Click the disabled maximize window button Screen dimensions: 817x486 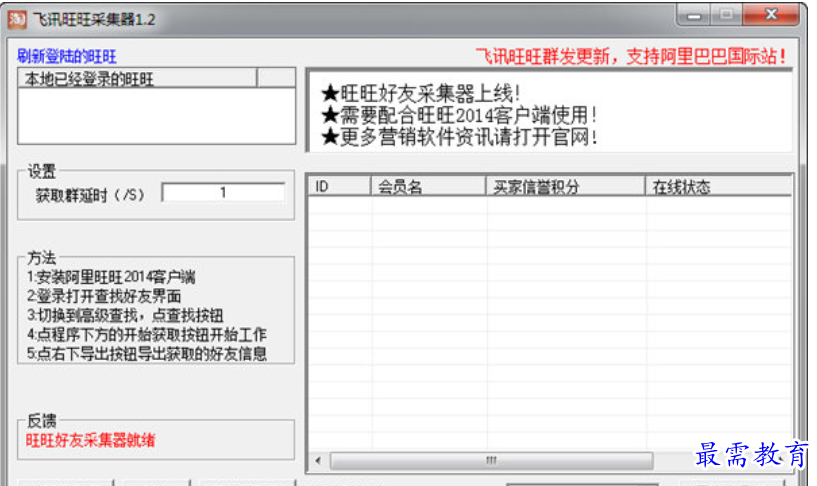[726, 15]
